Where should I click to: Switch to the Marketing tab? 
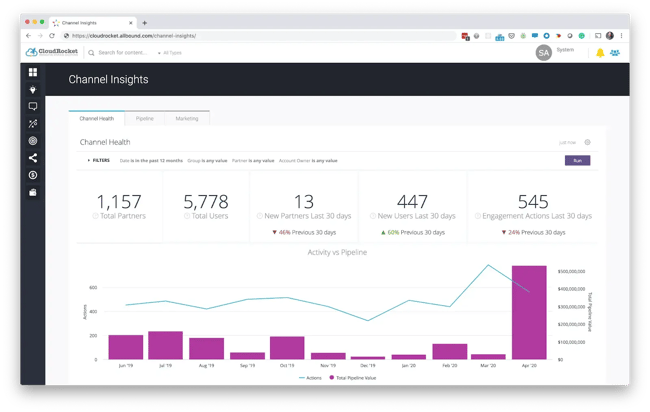coord(187,118)
